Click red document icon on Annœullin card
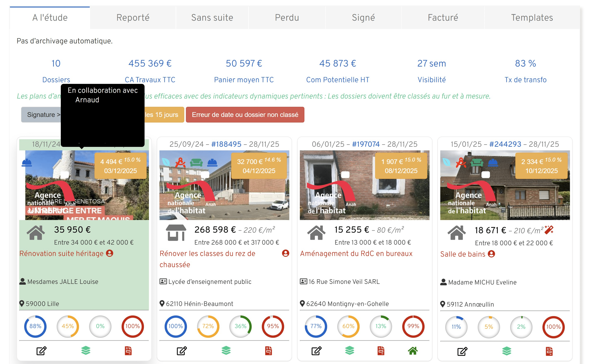This screenshot has height=364, width=590. [549, 351]
